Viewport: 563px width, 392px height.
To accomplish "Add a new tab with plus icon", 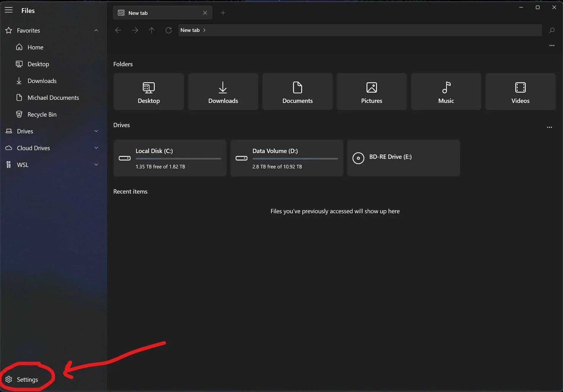I will (223, 13).
